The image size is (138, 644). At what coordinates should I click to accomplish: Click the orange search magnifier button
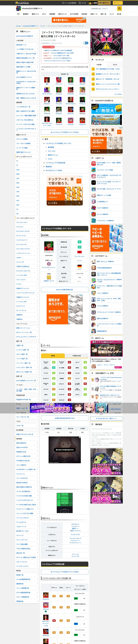pyautogui.click(x=120, y=8)
